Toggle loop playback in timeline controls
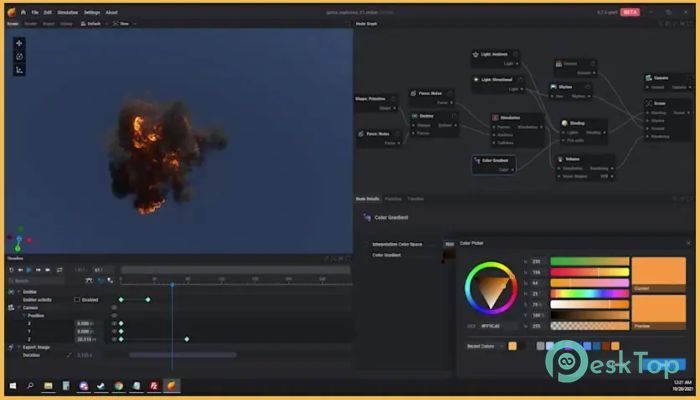 [x=59, y=270]
